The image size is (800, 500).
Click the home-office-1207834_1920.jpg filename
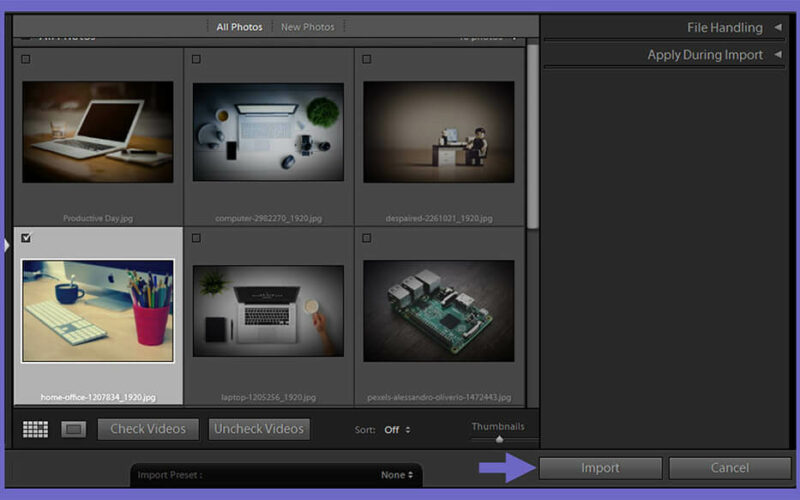click(x=98, y=397)
